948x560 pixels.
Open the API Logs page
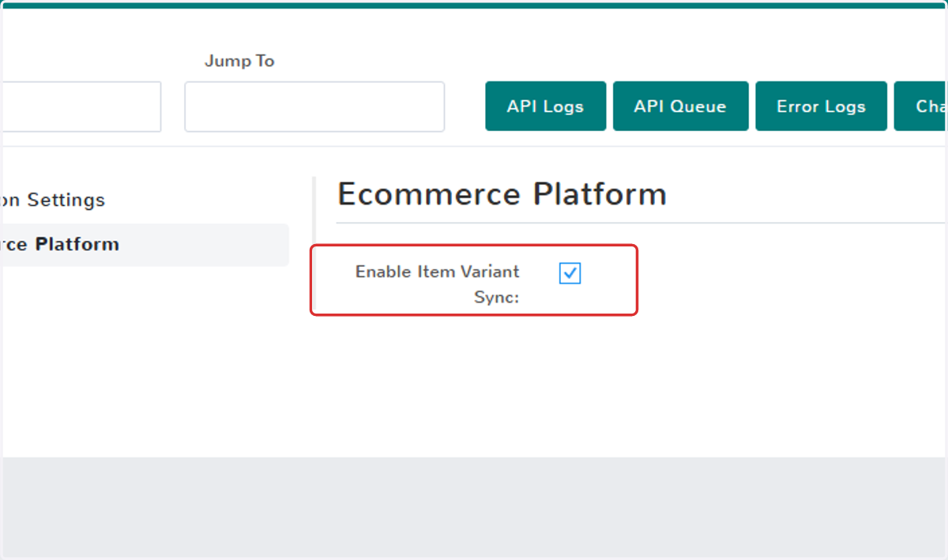(x=545, y=107)
